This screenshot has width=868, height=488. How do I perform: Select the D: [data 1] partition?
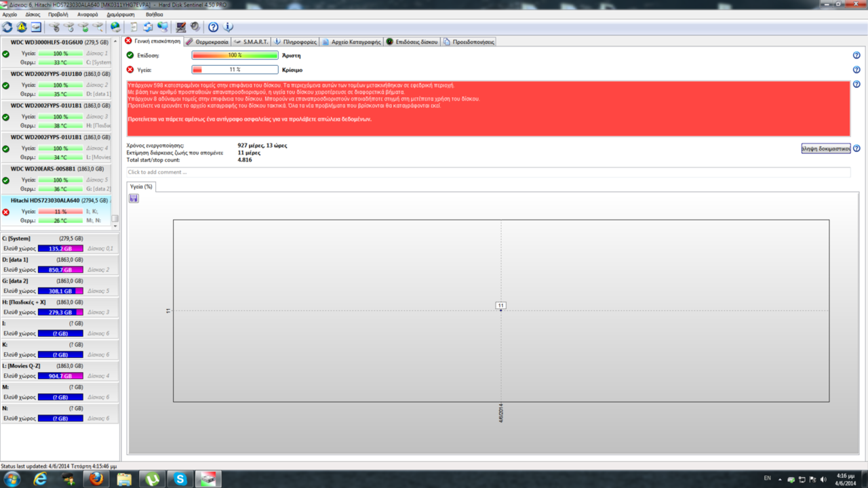(60, 264)
